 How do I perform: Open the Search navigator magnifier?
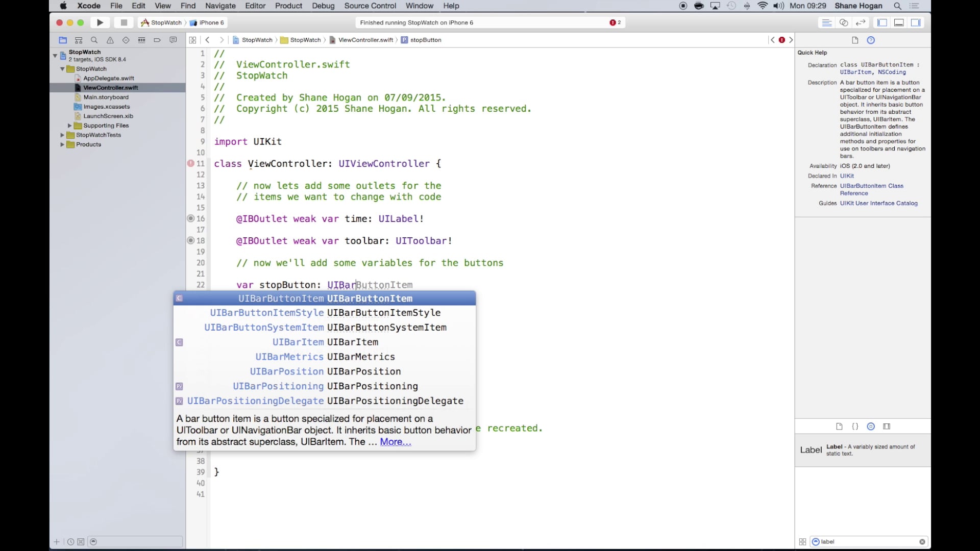(x=94, y=40)
